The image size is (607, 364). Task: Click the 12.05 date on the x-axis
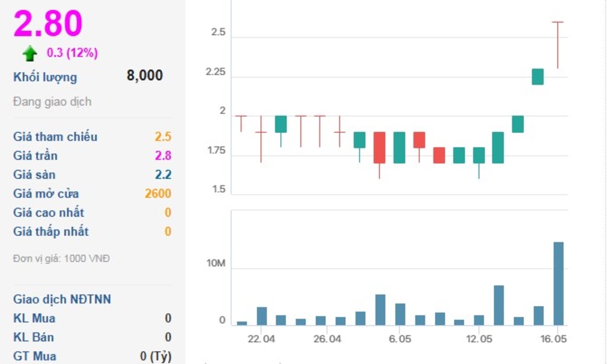point(479,339)
